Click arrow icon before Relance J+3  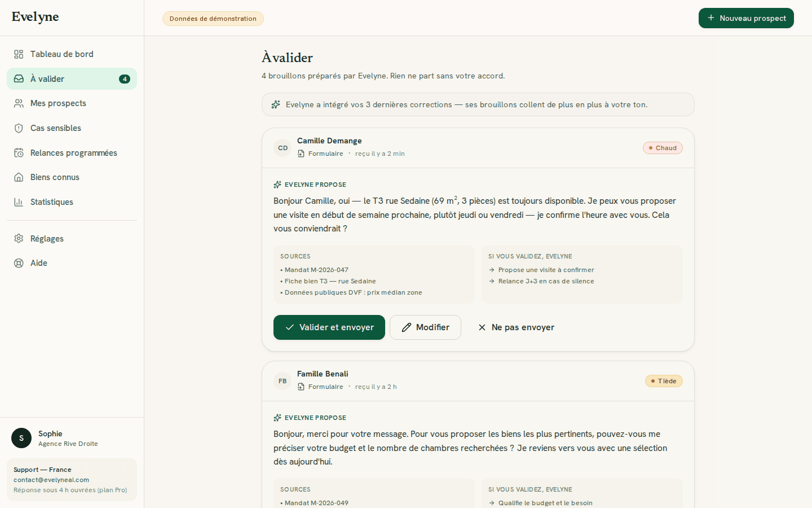click(492, 281)
